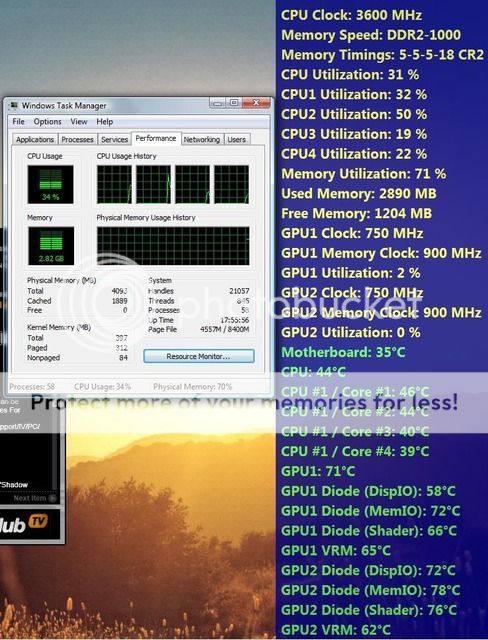Switch to the Networking tab
Screen dimensions: 488x640
pos(202,140)
